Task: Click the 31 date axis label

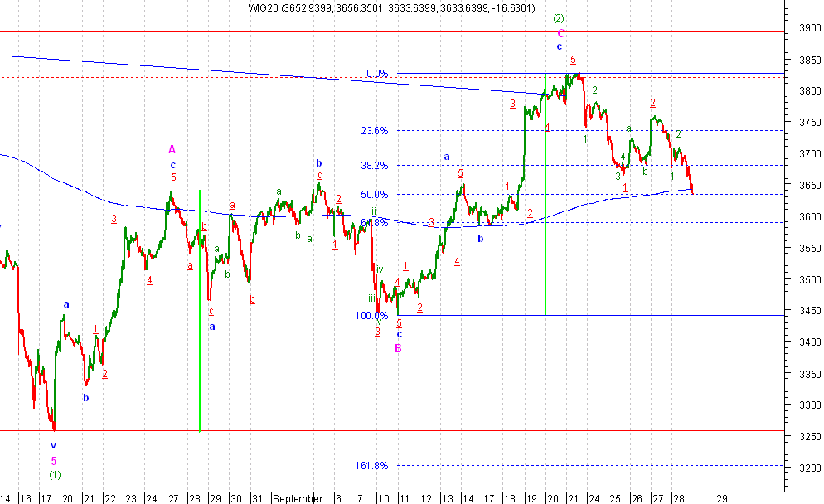Action: tap(257, 498)
